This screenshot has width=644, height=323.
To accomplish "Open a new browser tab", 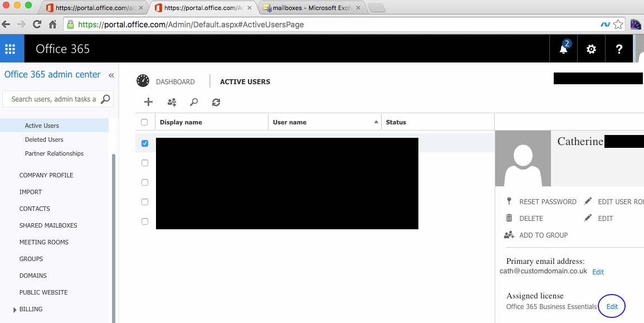I will pos(376,8).
